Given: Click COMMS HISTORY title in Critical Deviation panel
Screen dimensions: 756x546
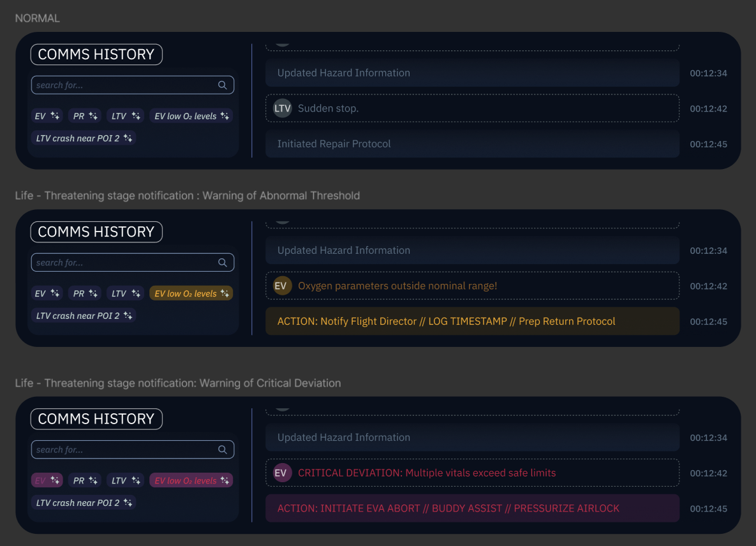Looking at the screenshot, I should pyautogui.click(x=96, y=419).
